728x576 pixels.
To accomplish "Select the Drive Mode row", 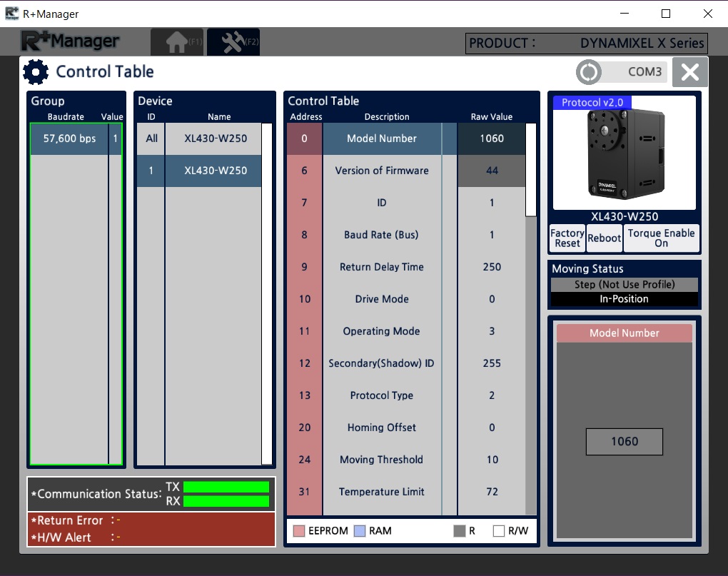I will coord(406,299).
